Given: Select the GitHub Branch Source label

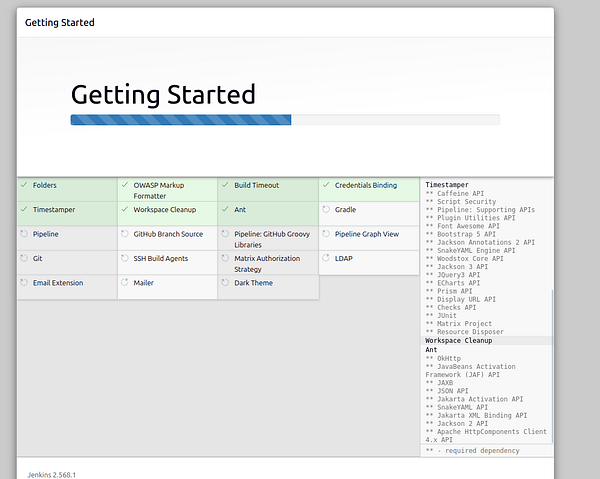Looking at the screenshot, I should (x=168, y=234).
